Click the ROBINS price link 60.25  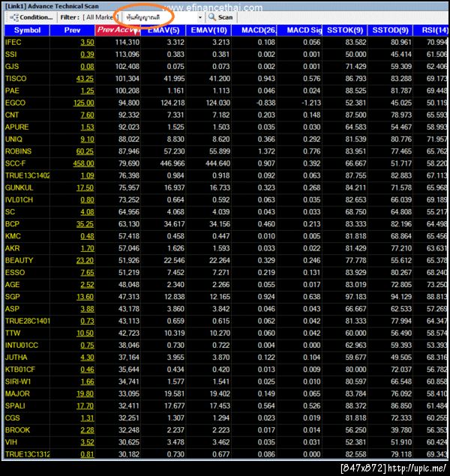pos(85,151)
